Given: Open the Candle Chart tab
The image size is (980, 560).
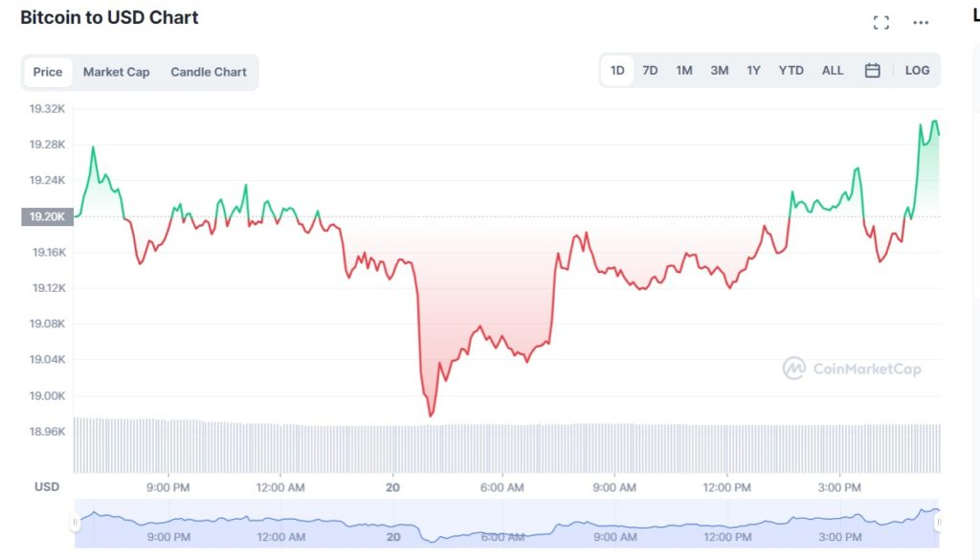Looking at the screenshot, I should (209, 72).
